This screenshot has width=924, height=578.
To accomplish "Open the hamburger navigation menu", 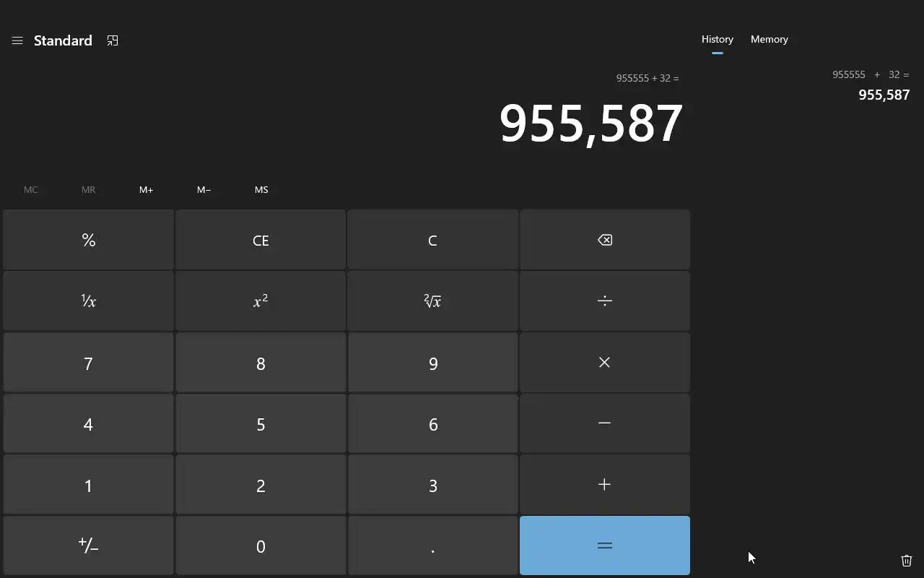I will click(17, 40).
